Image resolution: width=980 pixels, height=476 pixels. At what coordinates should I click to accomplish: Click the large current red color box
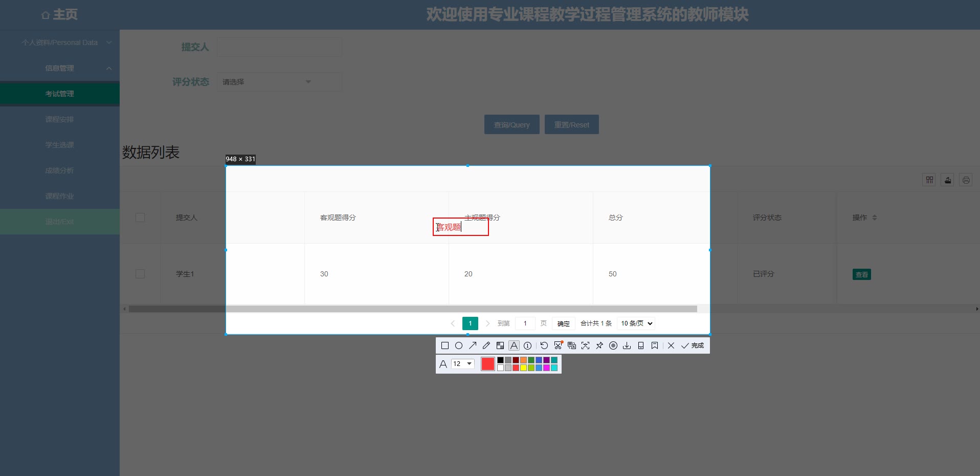(488, 364)
